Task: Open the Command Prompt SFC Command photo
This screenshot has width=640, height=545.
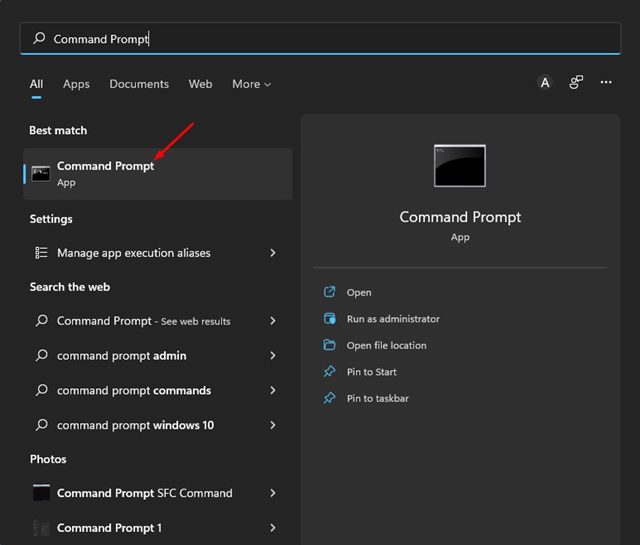Action: click(x=155, y=493)
